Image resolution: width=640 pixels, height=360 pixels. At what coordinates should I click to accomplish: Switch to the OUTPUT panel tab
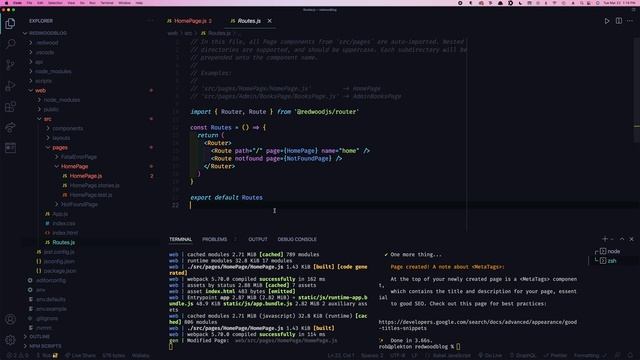pyautogui.click(x=258, y=239)
